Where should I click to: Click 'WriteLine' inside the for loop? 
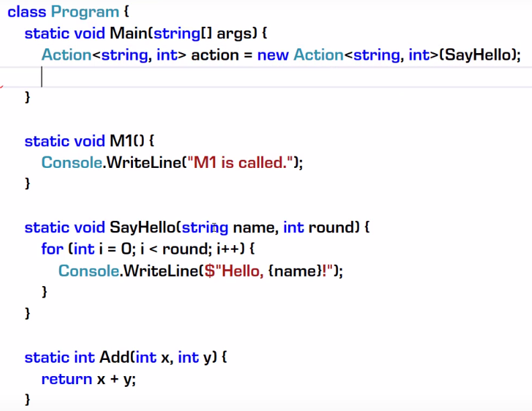pos(161,271)
